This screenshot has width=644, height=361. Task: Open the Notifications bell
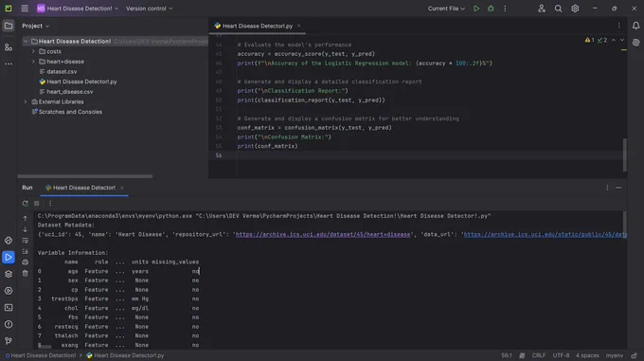pyautogui.click(x=635, y=26)
